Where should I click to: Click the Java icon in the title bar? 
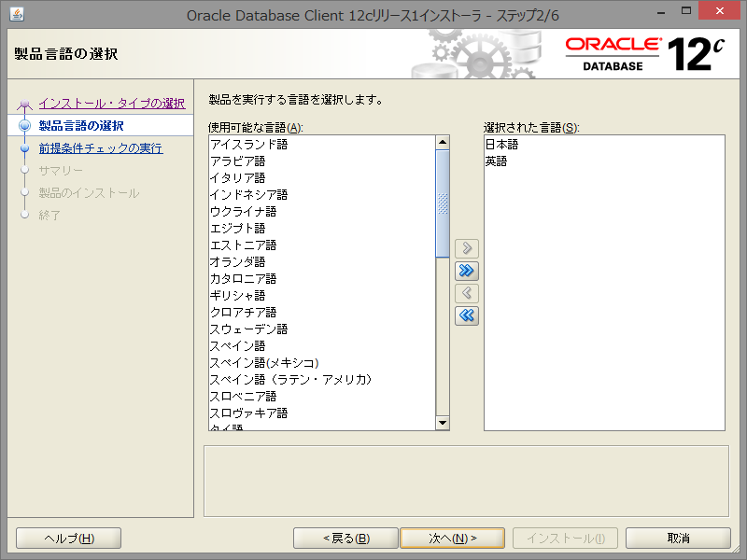tap(17, 14)
